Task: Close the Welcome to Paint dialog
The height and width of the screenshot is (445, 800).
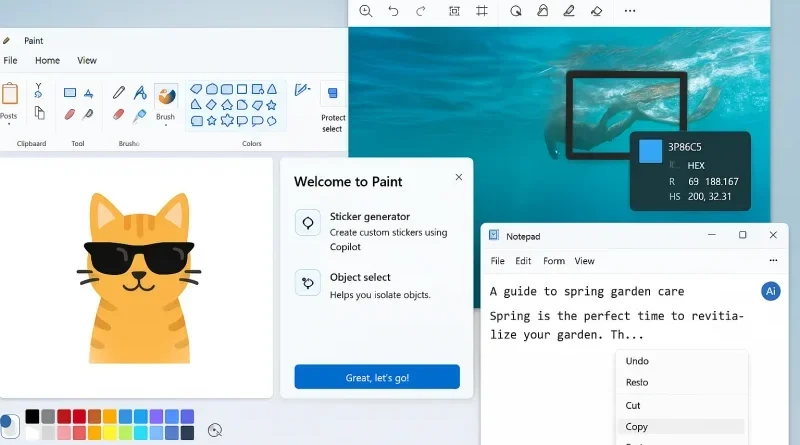Action: tap(459, 177)
